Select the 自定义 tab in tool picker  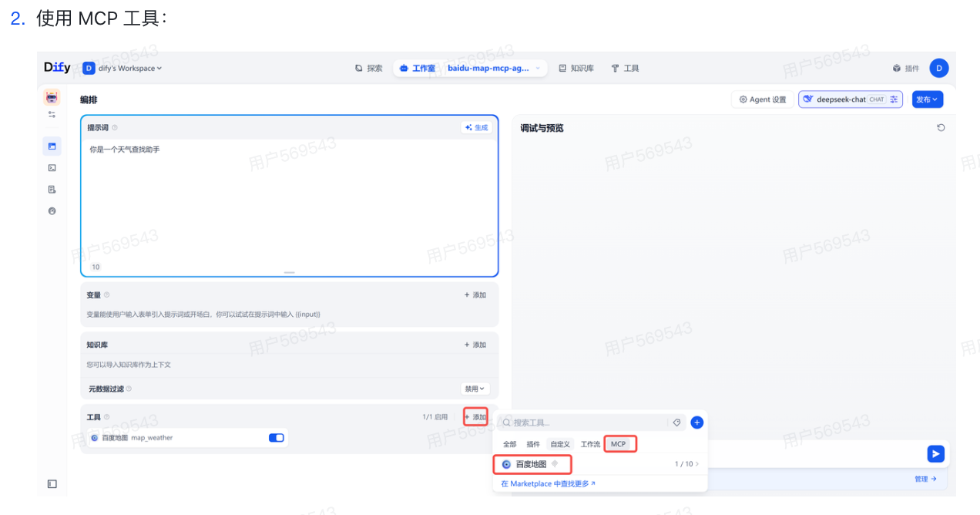[x=560, y=444]
